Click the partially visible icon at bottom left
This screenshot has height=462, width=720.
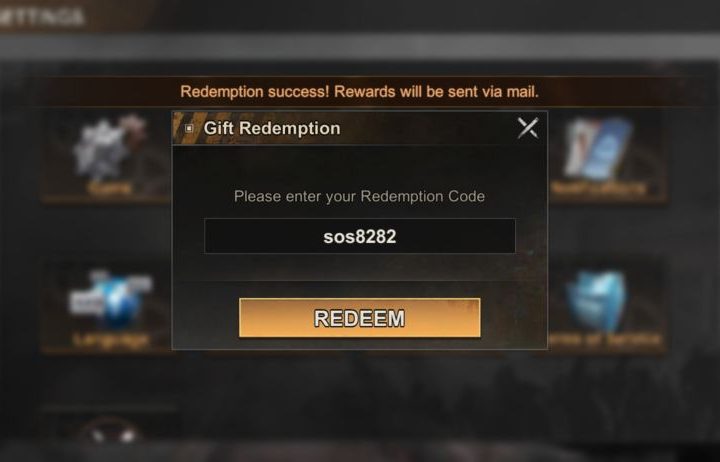click(x=108, y=431)
